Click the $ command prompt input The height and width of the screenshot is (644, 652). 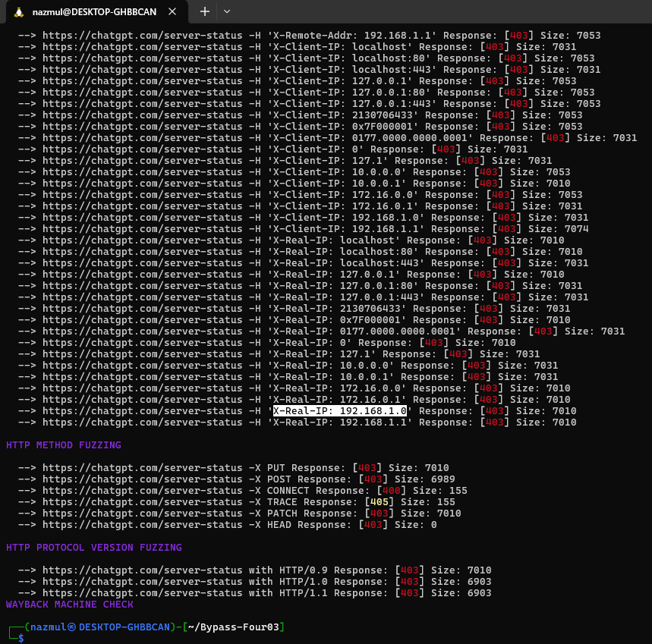coord(20,638)
